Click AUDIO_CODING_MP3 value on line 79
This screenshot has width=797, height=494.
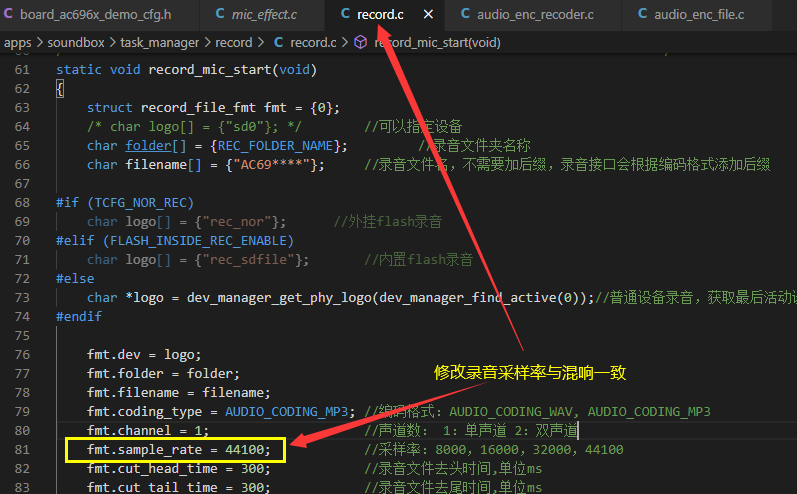pyautogui.click(x=287, y=412)
